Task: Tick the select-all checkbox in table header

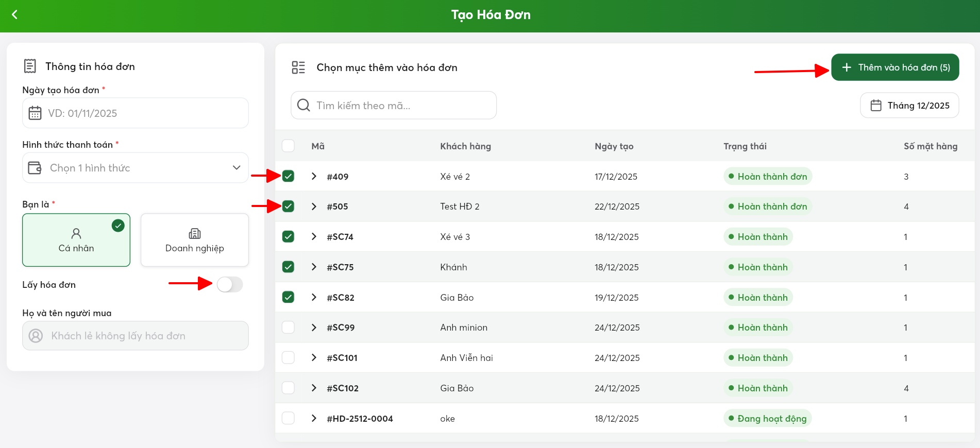Action: 289,146
